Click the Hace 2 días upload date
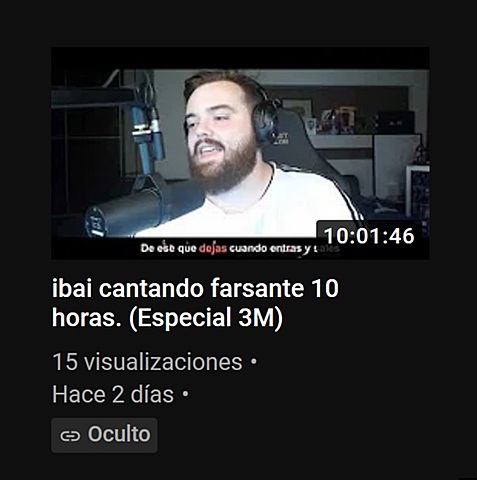 point(113,395)
